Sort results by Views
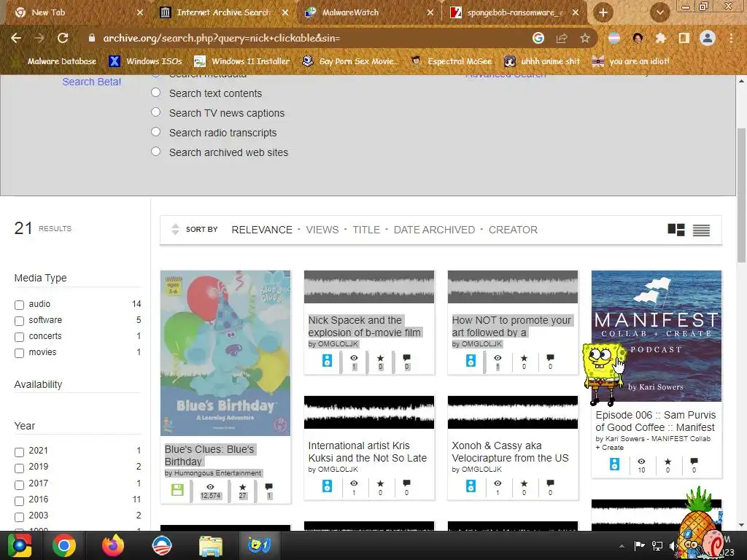Screen dimensions: 747x560 pos(322,230)
